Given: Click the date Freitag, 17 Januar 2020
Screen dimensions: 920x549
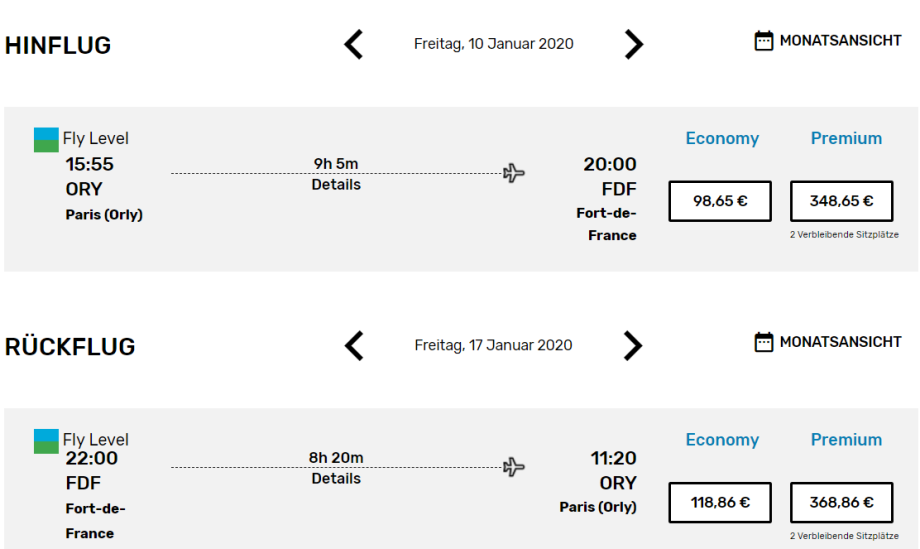Looking at the screenshot, I should pos(494,345).
